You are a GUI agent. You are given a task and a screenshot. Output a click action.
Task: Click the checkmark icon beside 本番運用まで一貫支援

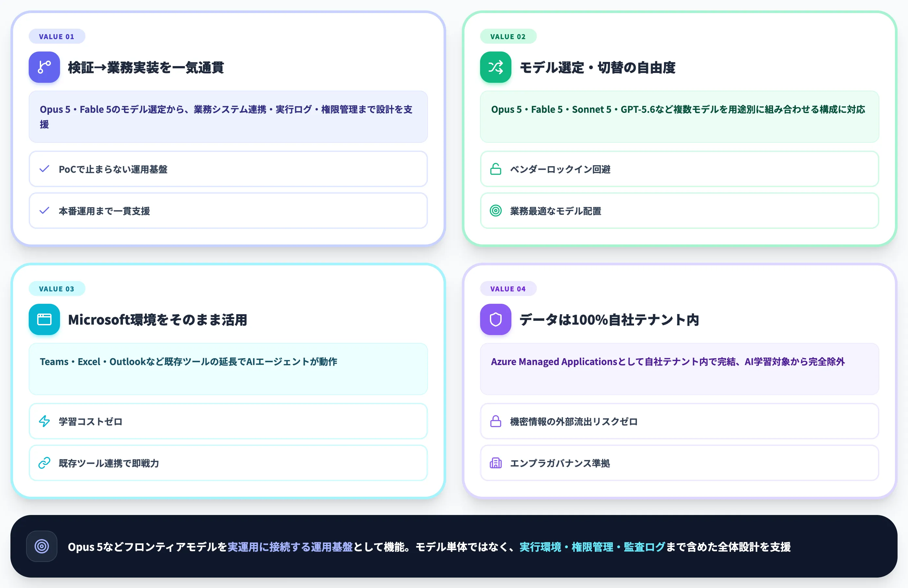click(x=44, y=211)
